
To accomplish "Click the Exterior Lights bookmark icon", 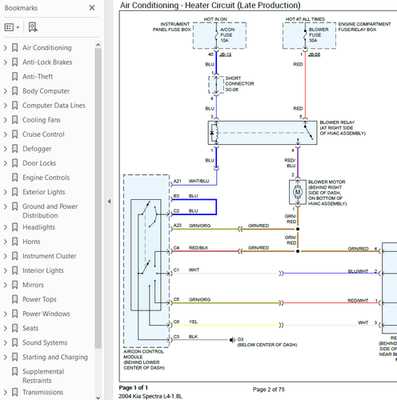I will click(x=15, y=192).
